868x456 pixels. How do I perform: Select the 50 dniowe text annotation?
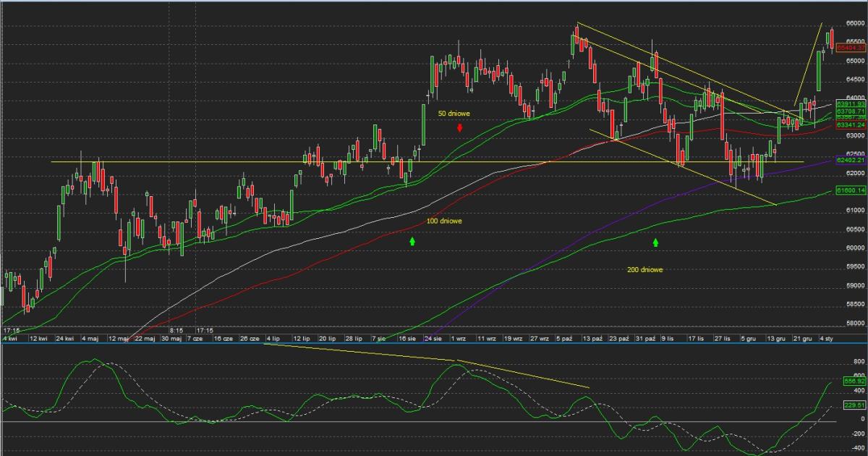[454, 114]
